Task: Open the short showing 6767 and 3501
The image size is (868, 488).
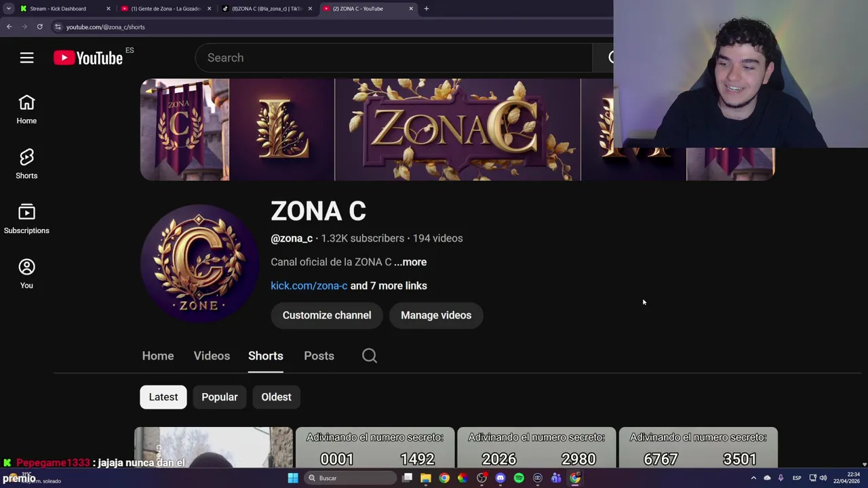Action: click(x=698, y=447)
